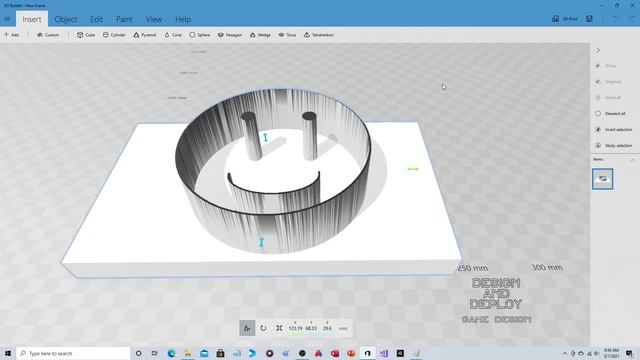Insert a Torus shape

pyautogui.click(x=287, y=35)
